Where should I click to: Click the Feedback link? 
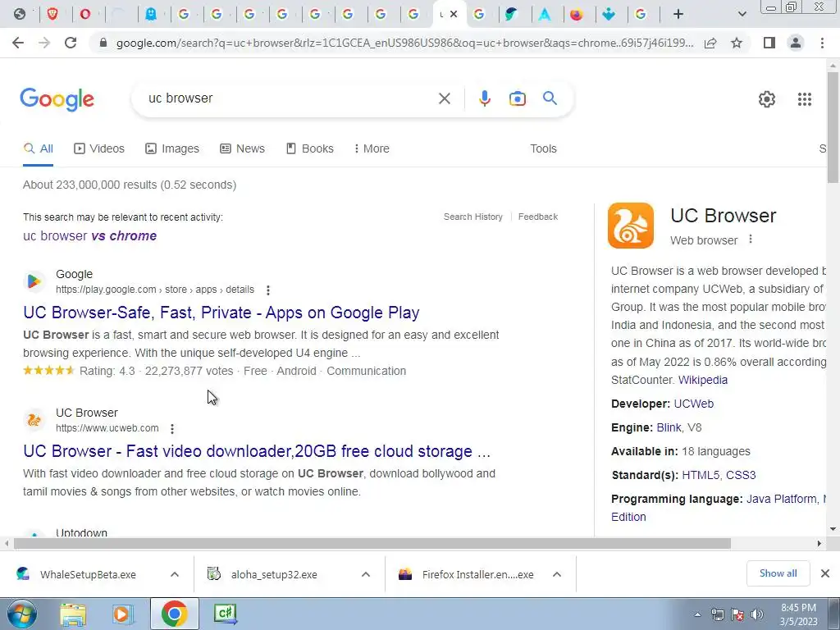click(538, 217)
